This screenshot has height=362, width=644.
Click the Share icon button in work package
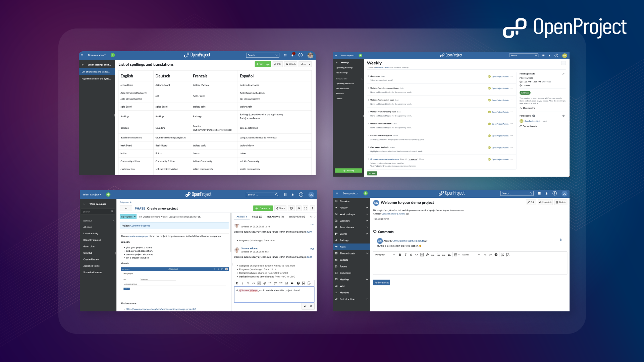point(280,208)
